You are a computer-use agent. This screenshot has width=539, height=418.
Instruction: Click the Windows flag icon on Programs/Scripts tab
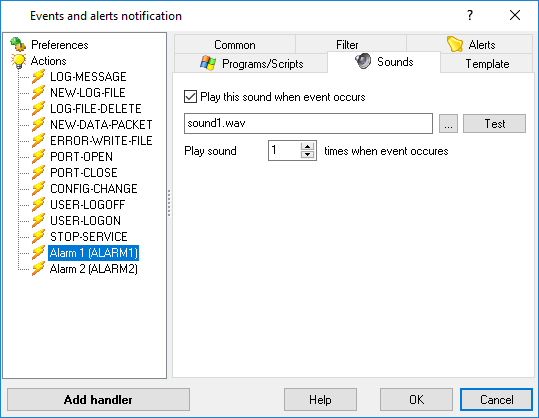pyautogui.click(x=208, y=63)
